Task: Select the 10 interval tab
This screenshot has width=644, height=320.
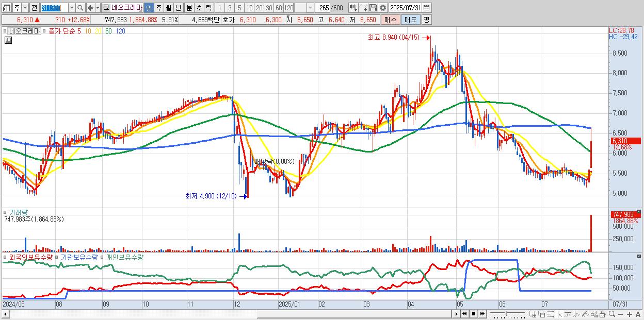Action: [249, 8]
